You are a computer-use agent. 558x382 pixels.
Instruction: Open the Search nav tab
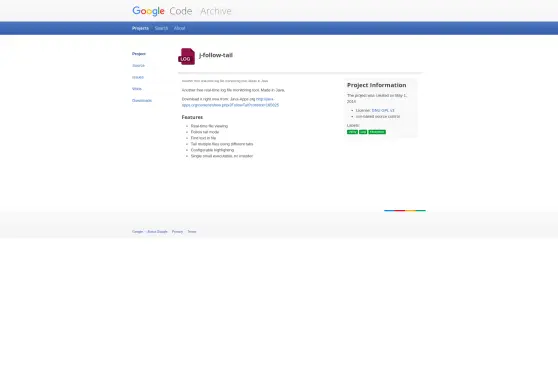(x=161, y=28)
